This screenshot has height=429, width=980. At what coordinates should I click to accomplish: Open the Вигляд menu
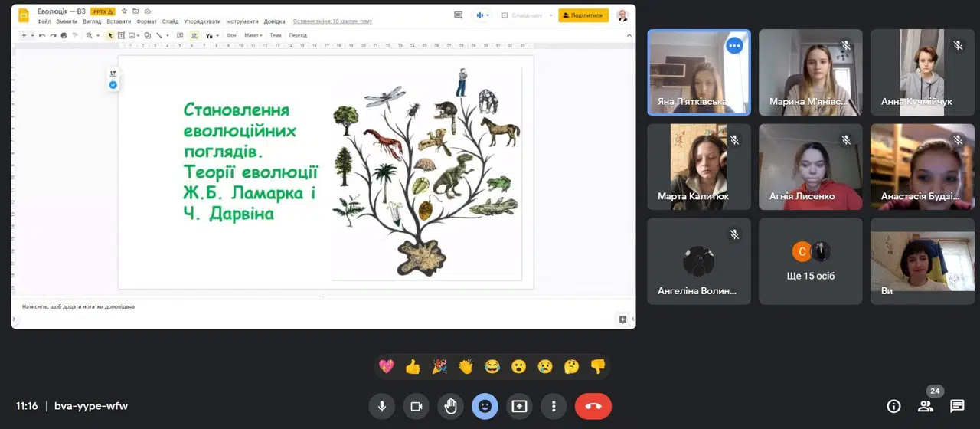click(x=92, y=21)
